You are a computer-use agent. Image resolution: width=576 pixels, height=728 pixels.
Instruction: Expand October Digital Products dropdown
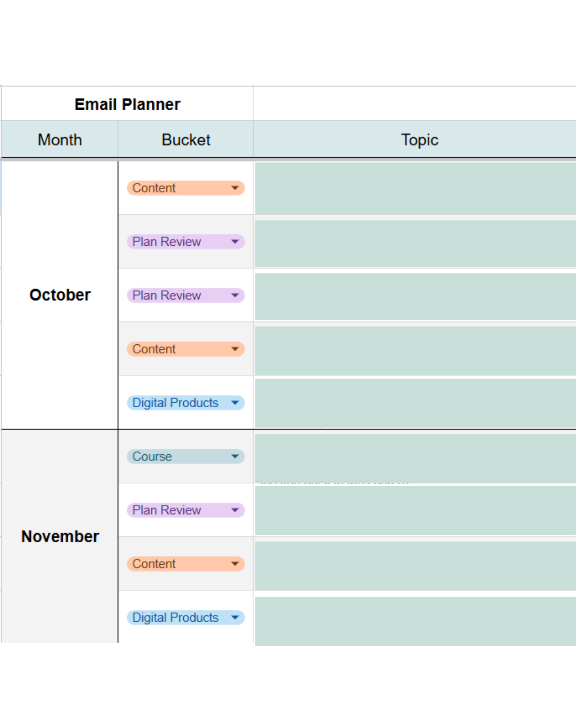tap(235, 403)
